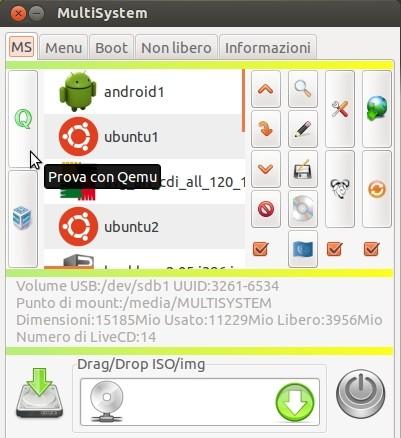This screenshot has height=438, width=401.
Task: Click the magnifying glass search icon
Action: (x=303, y=89)
